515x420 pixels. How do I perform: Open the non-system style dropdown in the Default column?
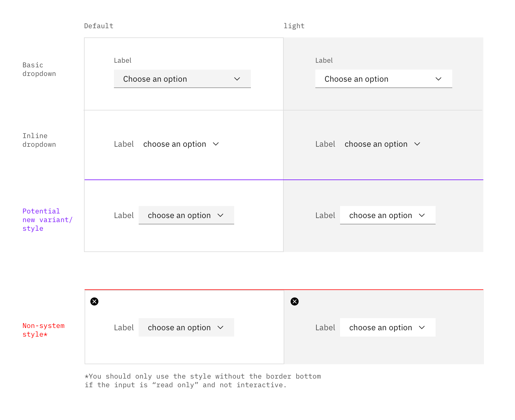click(186, 327)
